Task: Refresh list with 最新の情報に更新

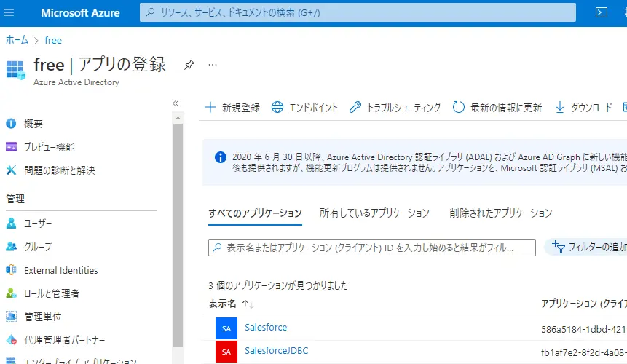Action: [x=497, y=108]
